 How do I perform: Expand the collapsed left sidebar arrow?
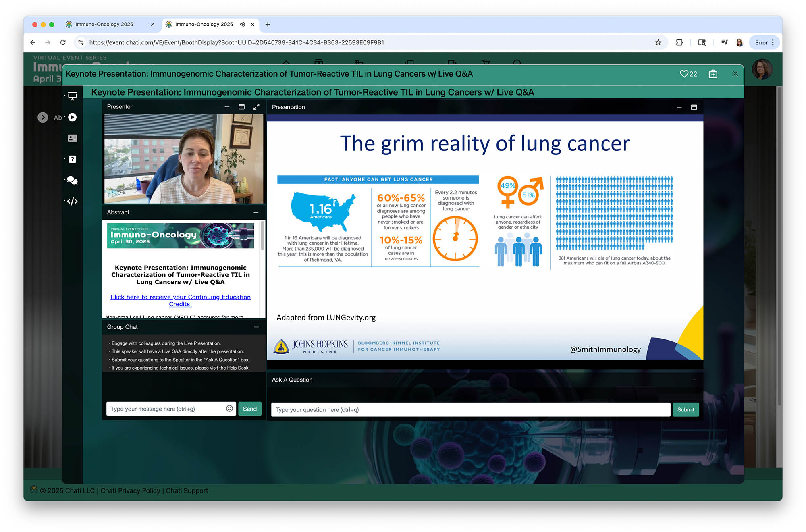43,117
